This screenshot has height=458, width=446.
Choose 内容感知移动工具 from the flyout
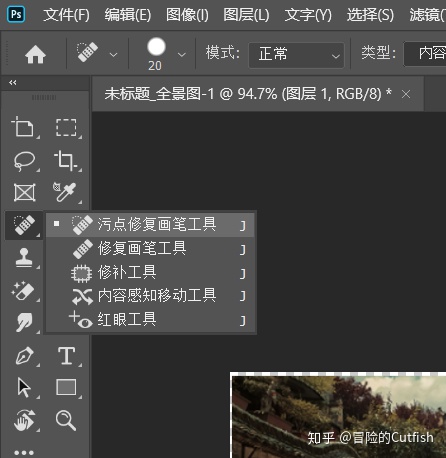click(x=150, y=296)
